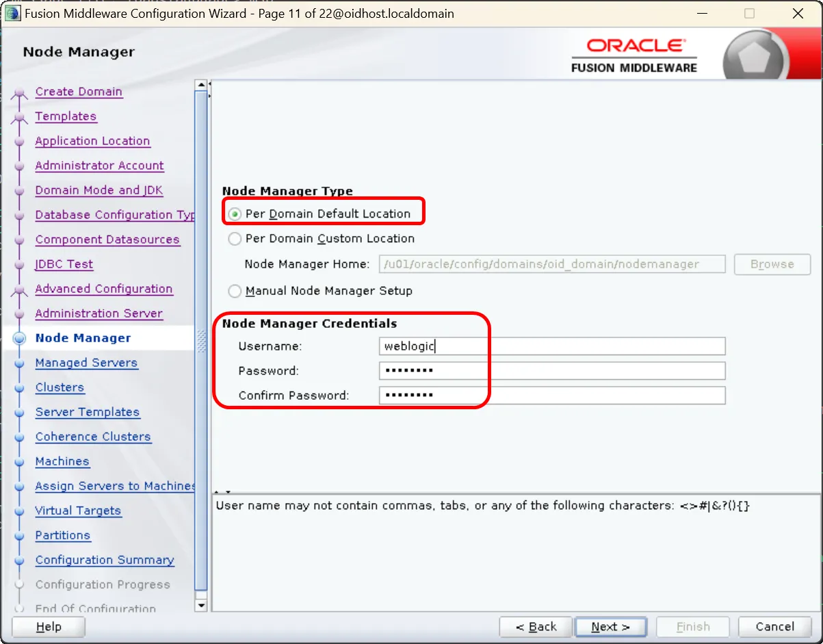Click the Templates step marker icon
823x644 pixels.
tap(20, 118)
